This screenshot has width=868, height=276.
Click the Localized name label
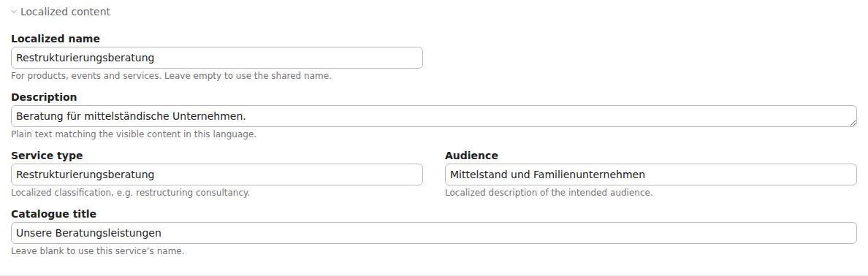[56, 39]
